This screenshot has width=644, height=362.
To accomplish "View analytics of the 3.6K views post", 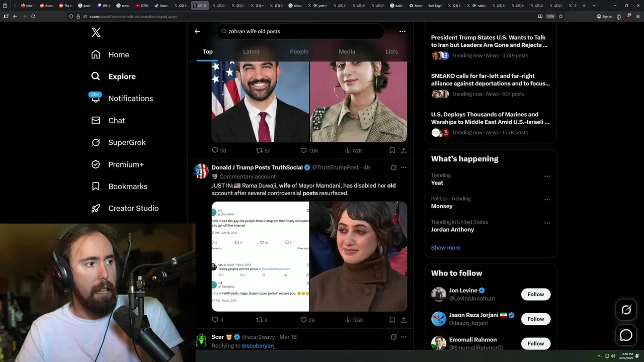I will point(354,320).
